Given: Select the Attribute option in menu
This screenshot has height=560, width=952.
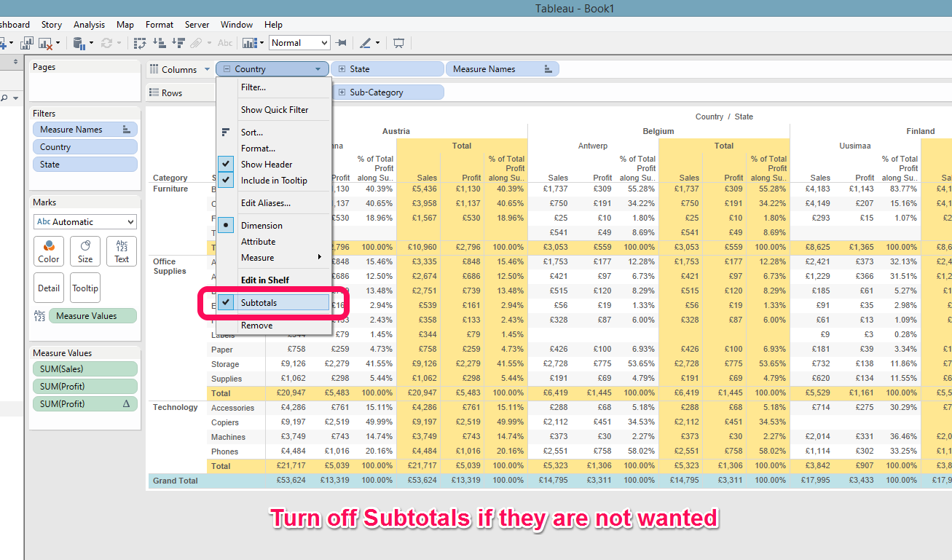Looking at the screenshot, I should click(x=274, y=242).
